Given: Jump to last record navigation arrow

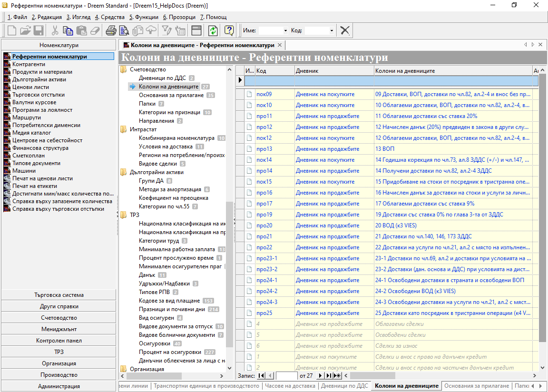Looking at the screenshot, I should tap(328, 376).
